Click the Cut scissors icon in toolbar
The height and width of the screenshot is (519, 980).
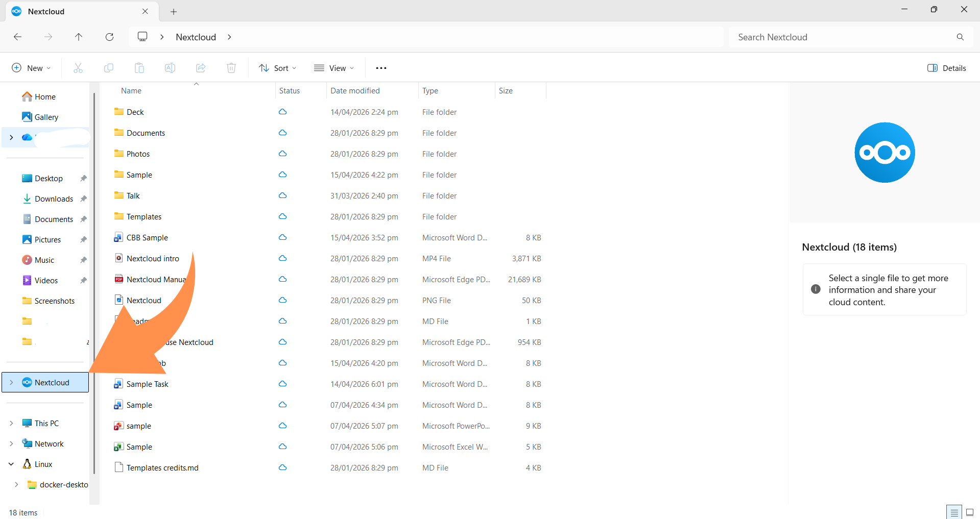[x=78, y=68]
